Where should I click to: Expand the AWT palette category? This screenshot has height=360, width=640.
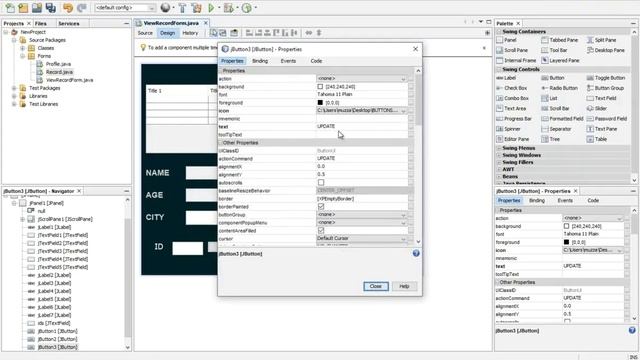tap(499, 169)
